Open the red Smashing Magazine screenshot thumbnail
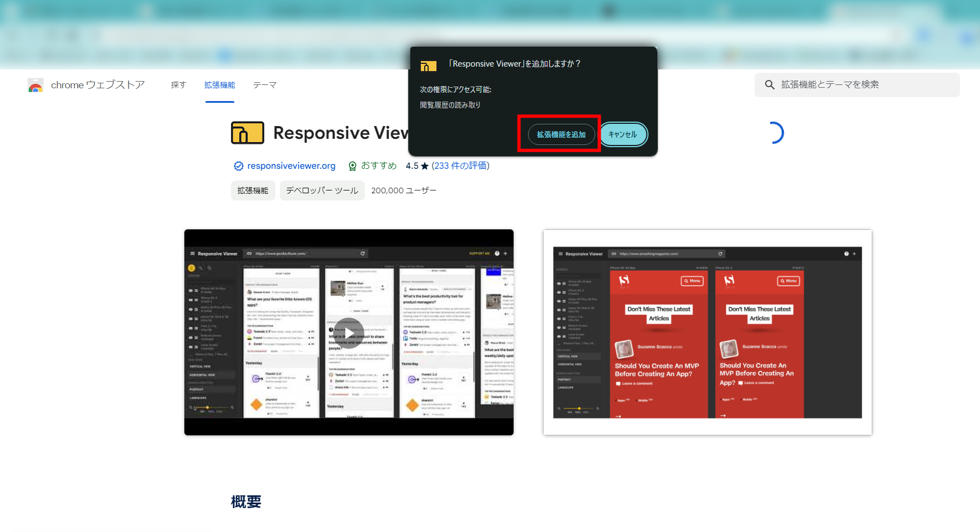This screenshot has height=532, width=980. coord(707,332)
